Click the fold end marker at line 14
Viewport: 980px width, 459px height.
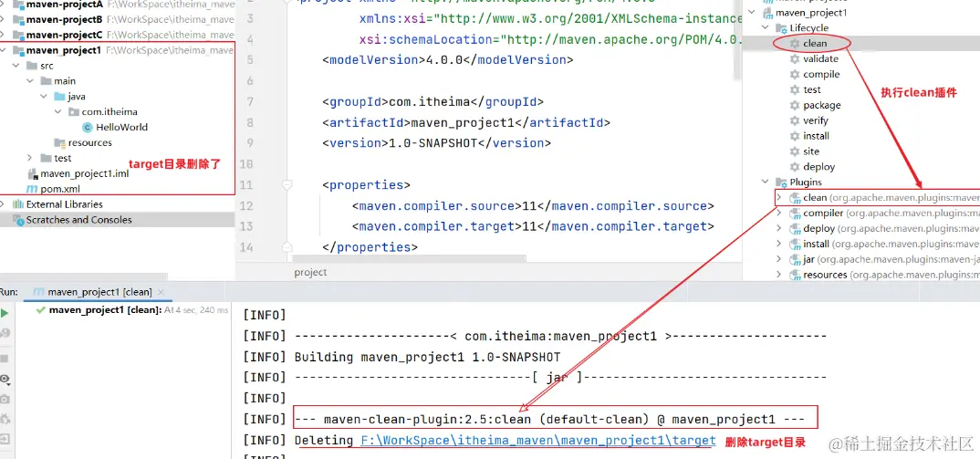(x=287, y=247)
